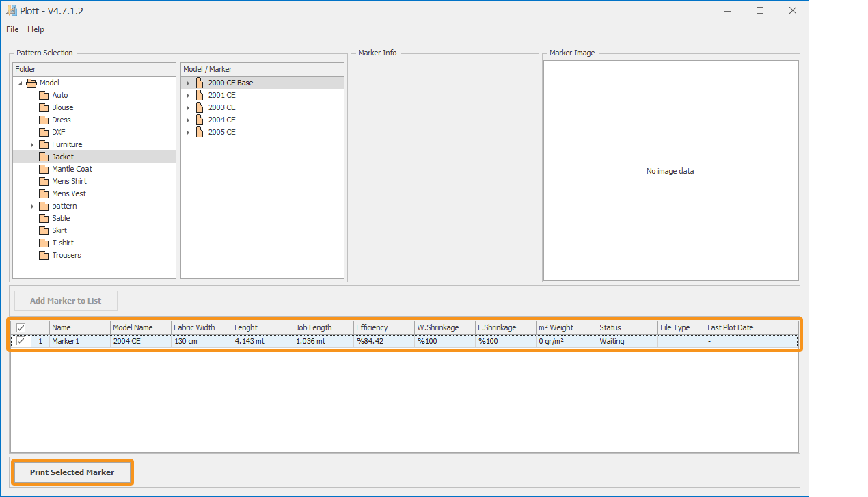Click the 2000 CE Base file icon
This screenshot has height=497, width=868.
pyautogui.click(x=200, y=83)
